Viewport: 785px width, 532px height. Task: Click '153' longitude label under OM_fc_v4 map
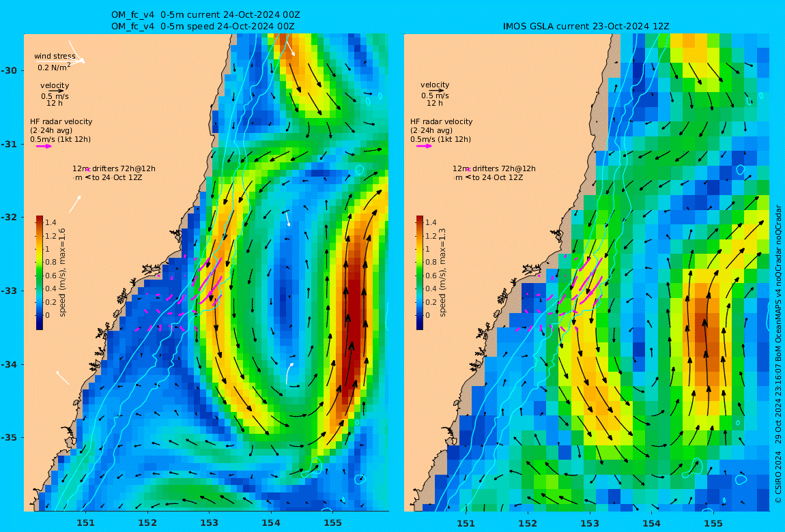(x=210, y=523)
